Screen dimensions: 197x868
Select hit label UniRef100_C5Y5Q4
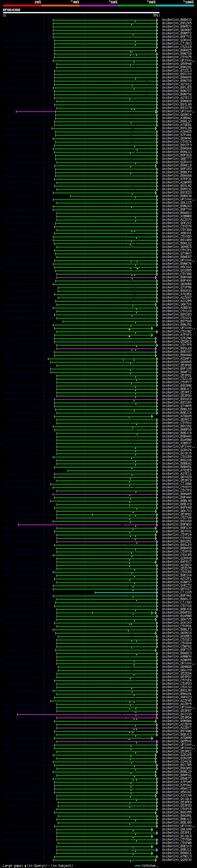click(177, 839)
